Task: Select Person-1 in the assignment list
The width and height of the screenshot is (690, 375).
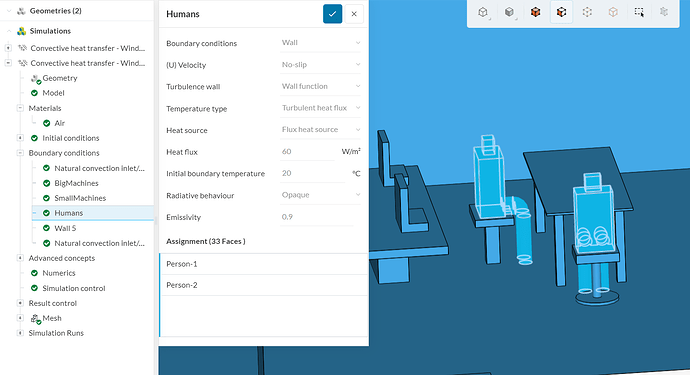Action: (264, 264)
